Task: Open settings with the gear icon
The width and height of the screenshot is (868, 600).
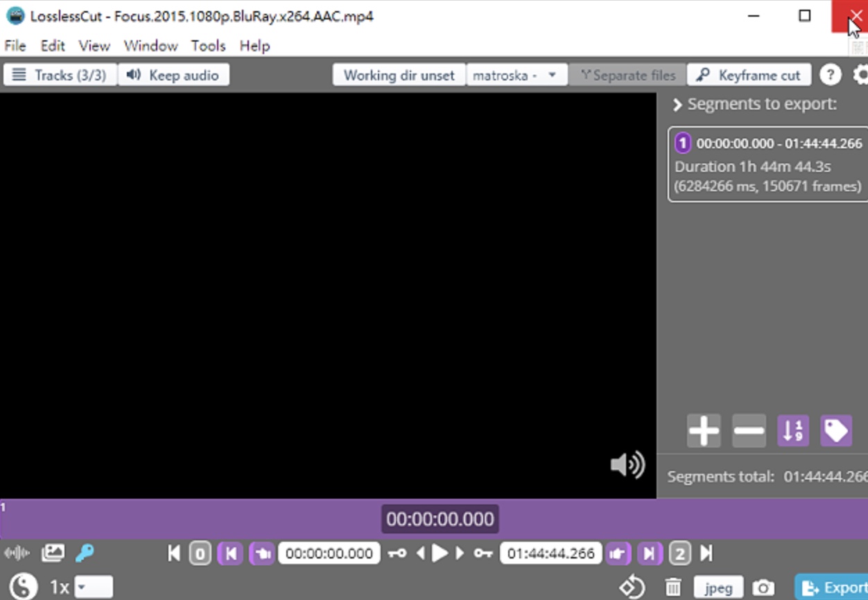Action: point(860,75)
